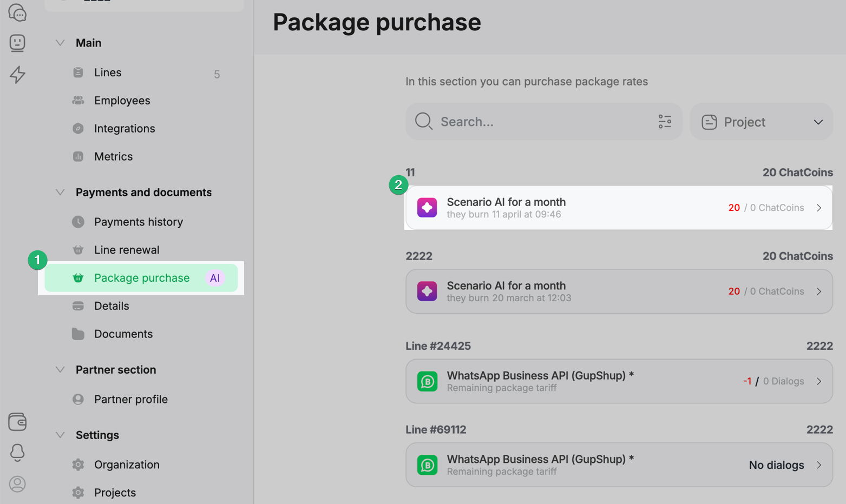This screenshot has width=846, height=504.
Task: Collapse the Payments and documents section
Action: tap(60, 193)
